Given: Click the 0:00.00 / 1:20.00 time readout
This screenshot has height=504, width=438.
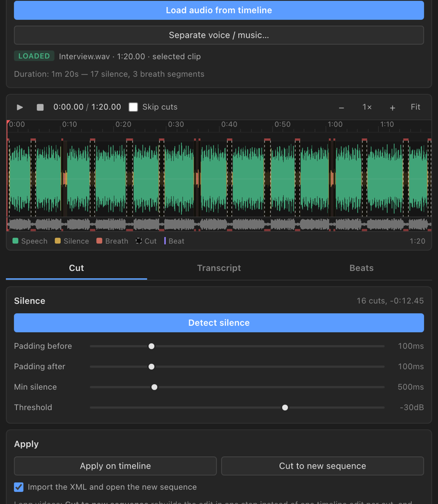Looking at the screenshot, I should point(87,107).
